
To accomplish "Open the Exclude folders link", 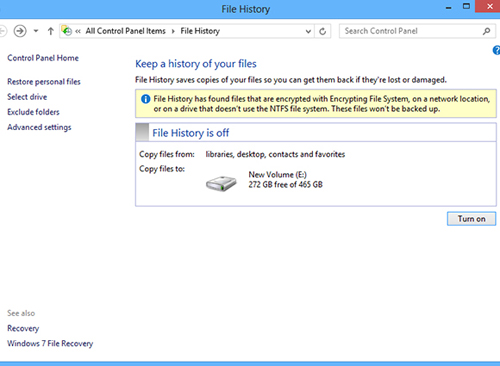I will (33, 112).
